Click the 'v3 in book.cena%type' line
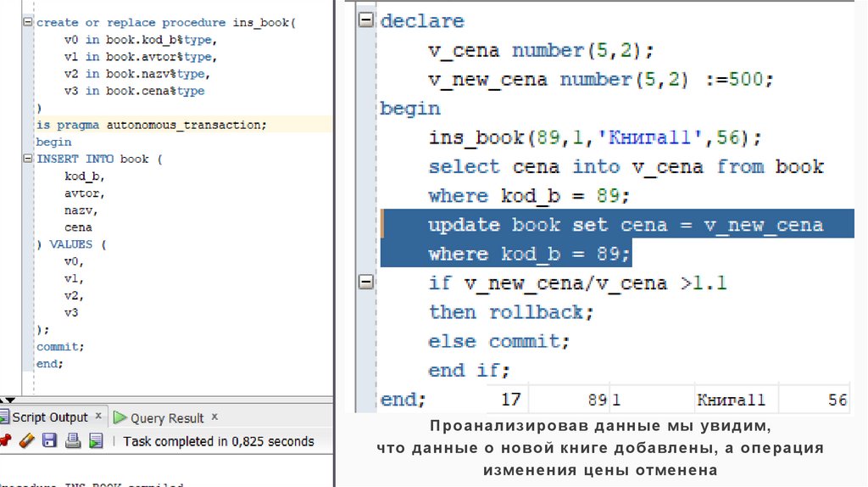Screen dimensions: 868x487 134,91
